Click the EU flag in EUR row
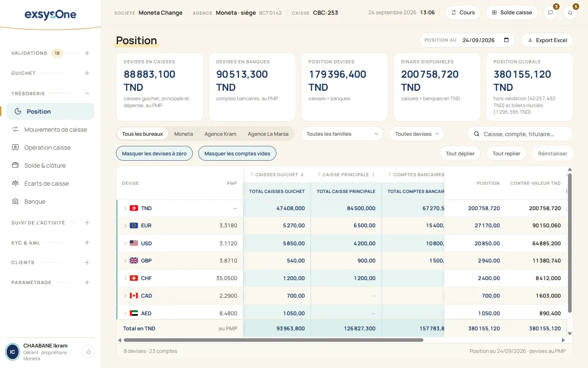The width and height of the screenshot is (588, 368). [x=134, y=225]
